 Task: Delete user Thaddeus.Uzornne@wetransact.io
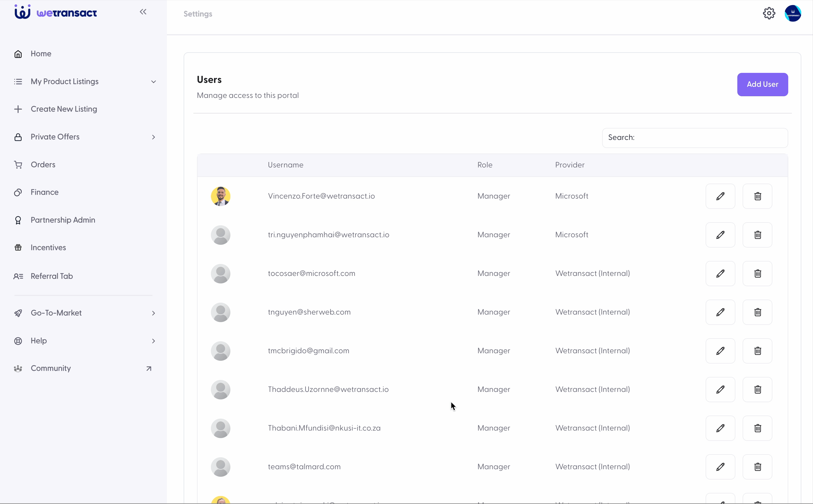[757, 389]
